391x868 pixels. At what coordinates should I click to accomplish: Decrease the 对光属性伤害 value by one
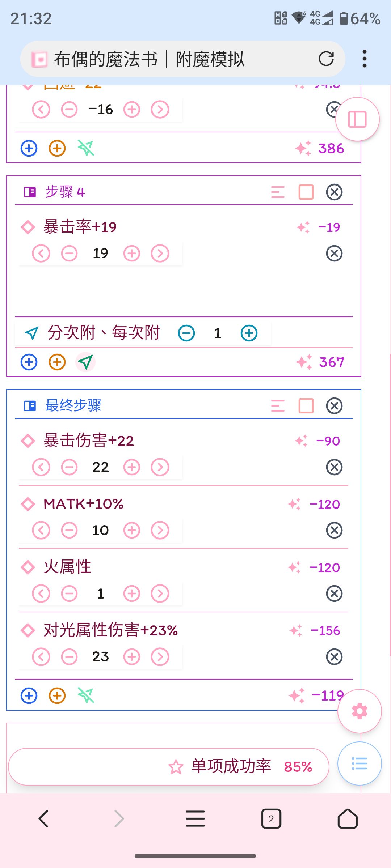[x=69, y=657]
